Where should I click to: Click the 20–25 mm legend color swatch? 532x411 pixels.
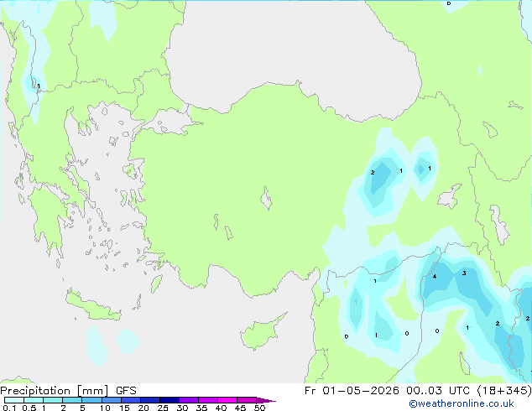coord(150,400)
